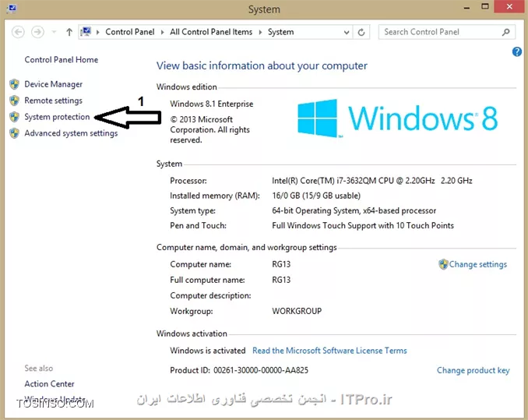Click the 'View basic information about your computer' heading
Screen dimensions: 528x420
(x=262, y=65)
